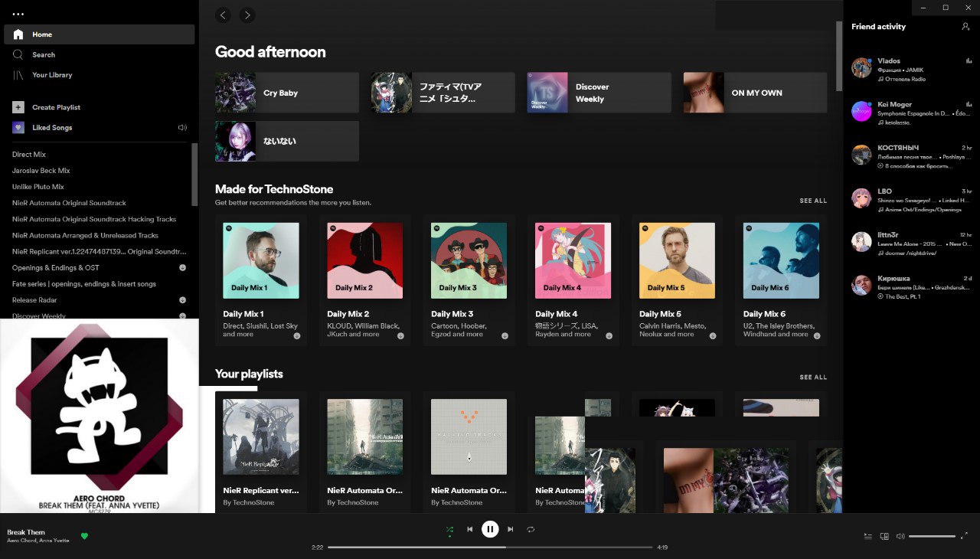This screenshot has width=980, height=559.
Task: Open Daily Mix 5 cover
Action: pyautogui.click(x=678, y=260)
